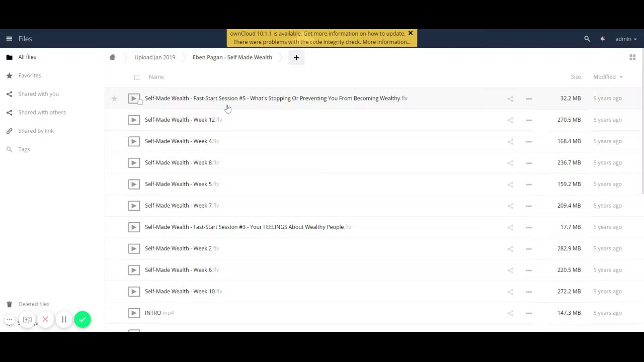
Task: Share the Week 2 file
Action: (x=510, y=249)
